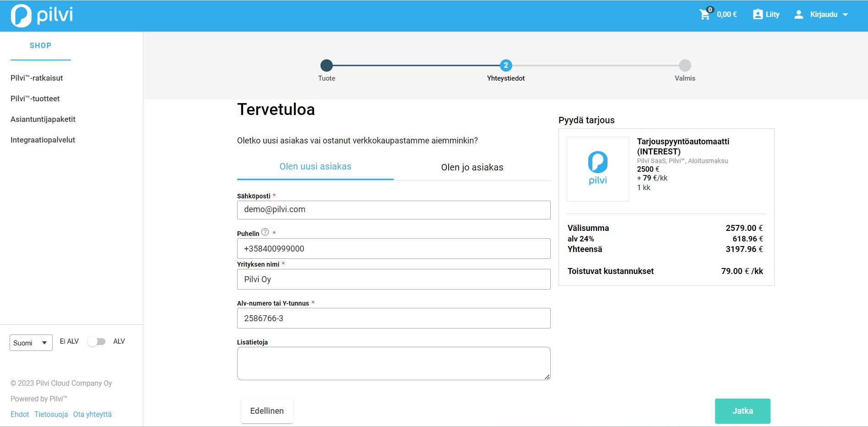Screen dimensions: 868x427
Task: Select the SHOP tab
Action: [41, 46]
